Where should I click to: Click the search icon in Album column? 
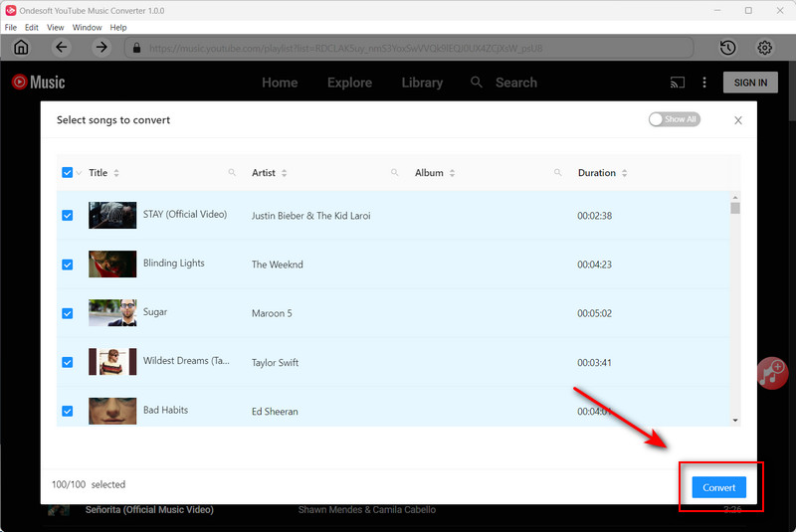(x=557, y=172)
